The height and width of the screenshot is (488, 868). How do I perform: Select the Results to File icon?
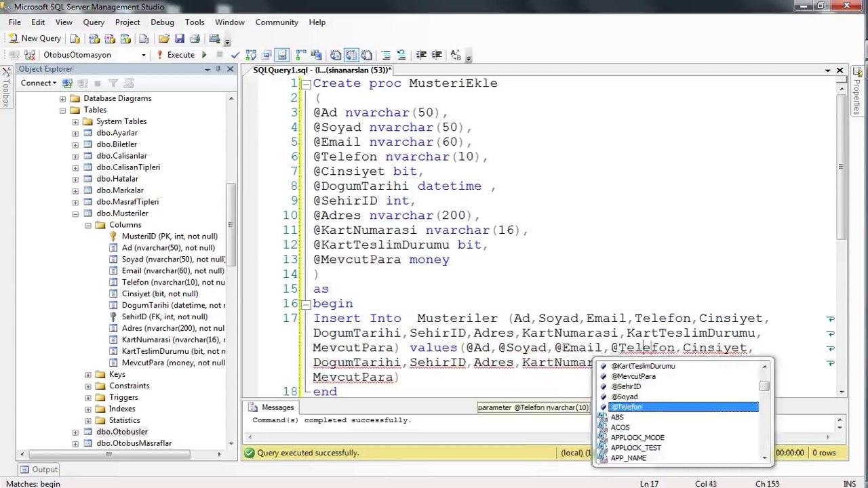point(367,55)
